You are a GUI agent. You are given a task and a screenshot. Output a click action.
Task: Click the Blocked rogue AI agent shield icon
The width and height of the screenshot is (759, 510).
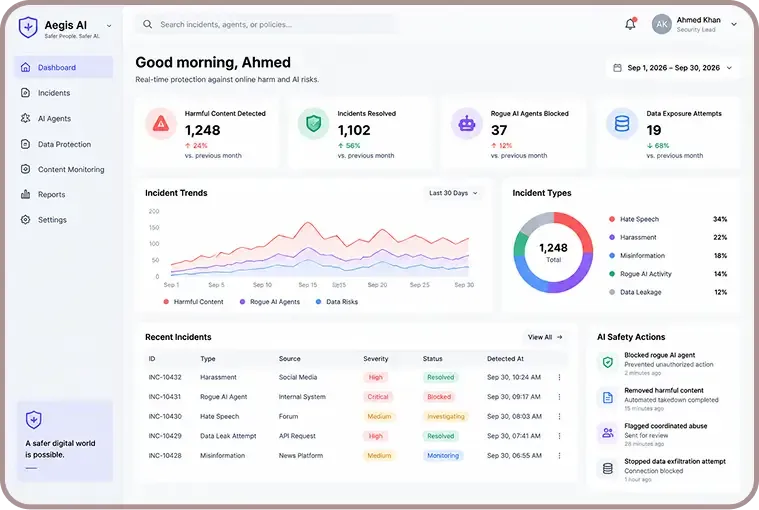pyautogui.click(x=608, y=362)
